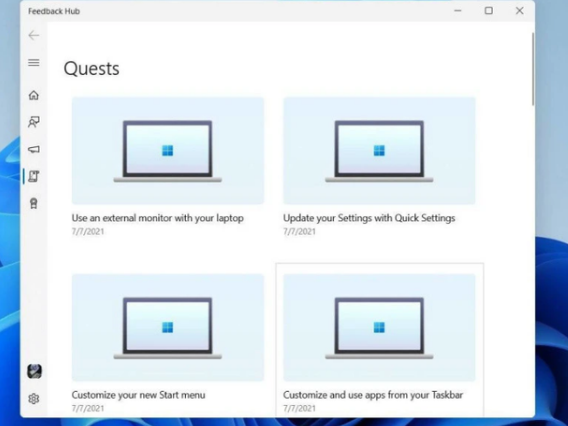Expand the hamburger navigation menu

34,62
